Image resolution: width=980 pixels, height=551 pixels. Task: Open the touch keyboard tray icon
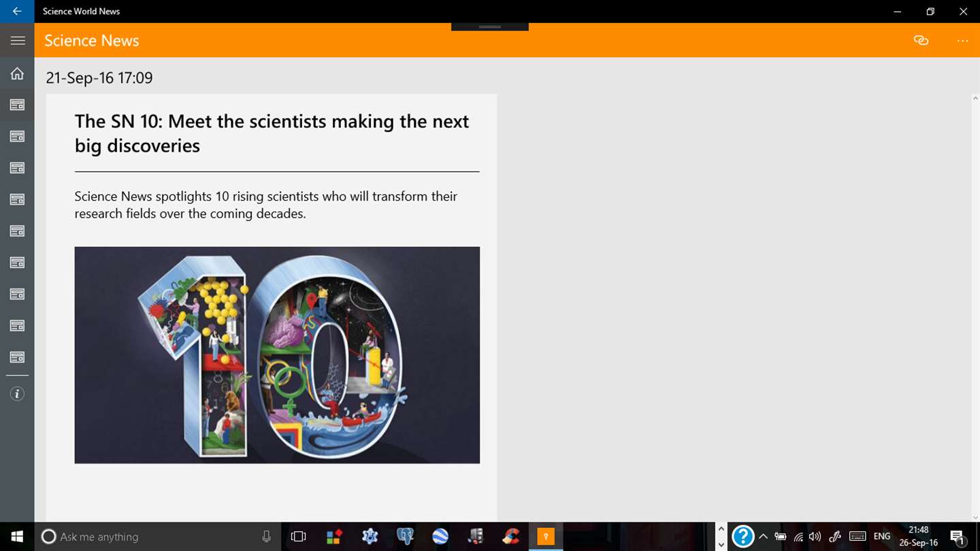[857, 537]
